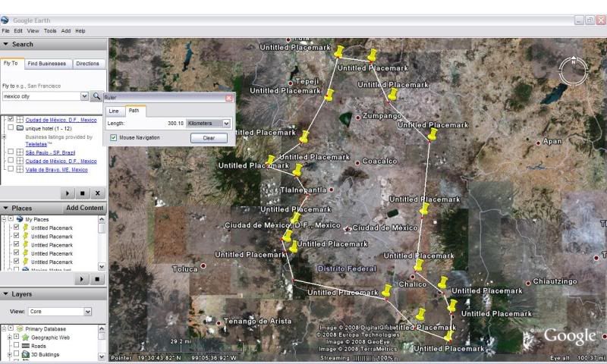607x364 pixels.
Task: Click the topmost yellow pushpin on map
Action: tap(339, 52)
